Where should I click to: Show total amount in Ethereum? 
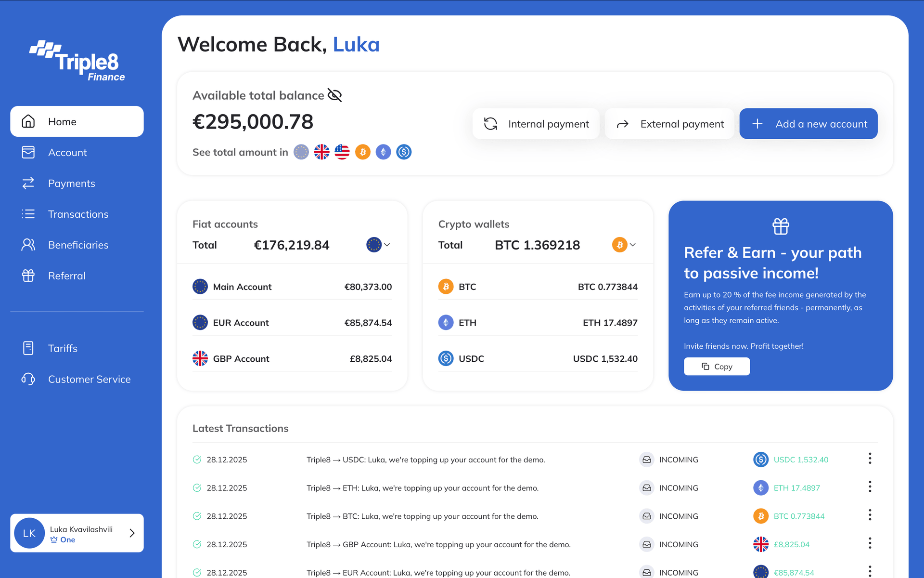click(383, 152)
